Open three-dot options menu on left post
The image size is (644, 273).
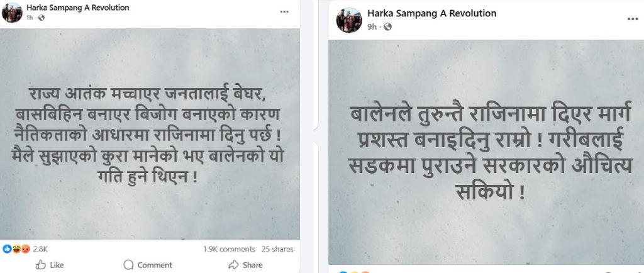[x=284, y=11]
